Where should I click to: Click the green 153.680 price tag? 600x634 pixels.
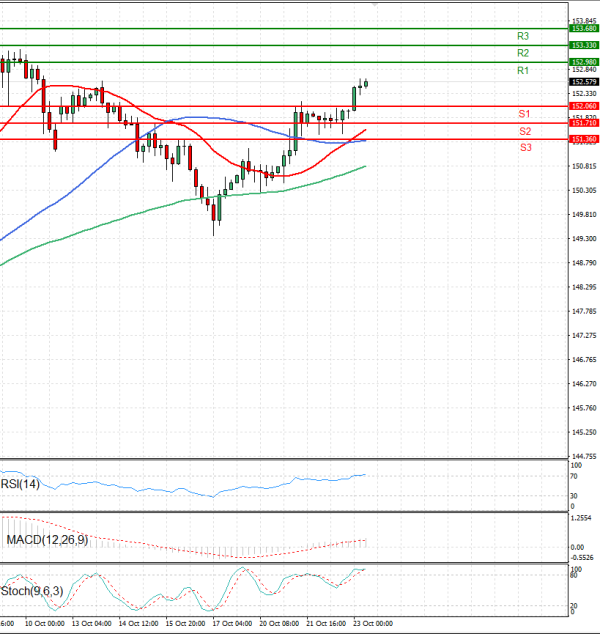click(x=583, y=29)
